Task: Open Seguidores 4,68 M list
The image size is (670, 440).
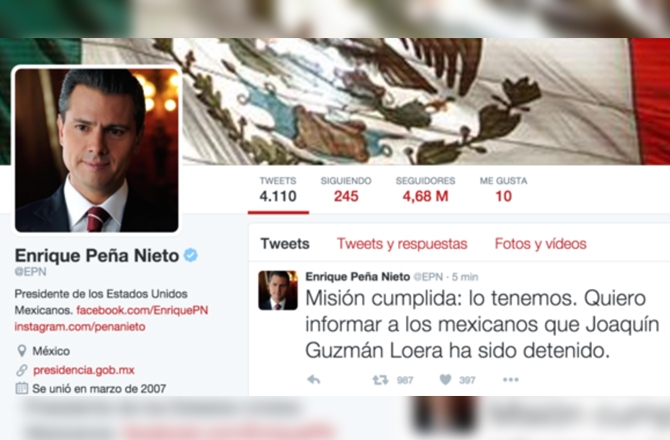Action: click(425, 189)
